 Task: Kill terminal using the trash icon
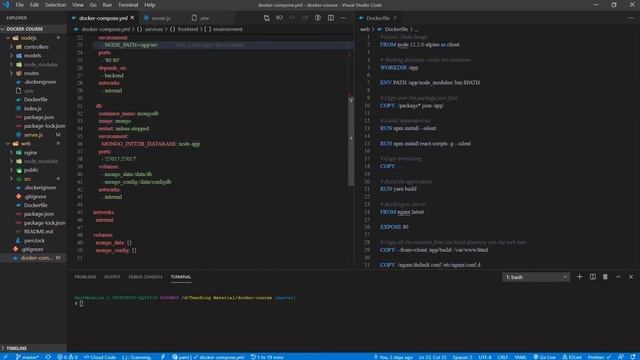[x=605, y=277]
